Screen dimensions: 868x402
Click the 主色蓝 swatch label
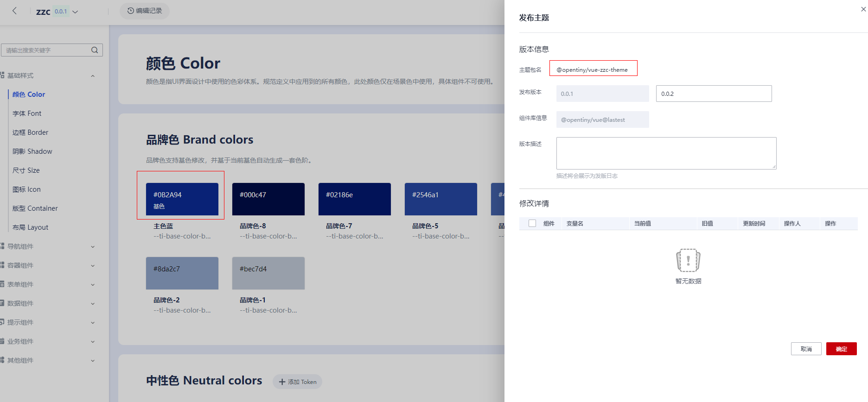(163, 226)
